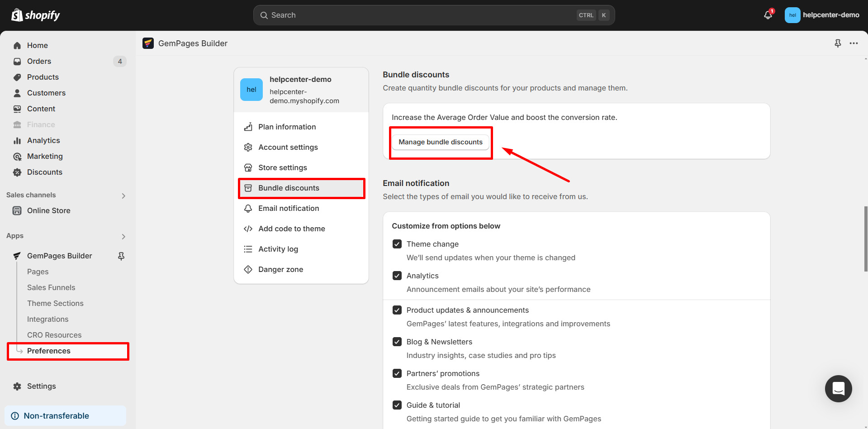This screenshot has width=868, height=429.
Task: Uncheck the Analytics email checkbox
Action: 397,276
